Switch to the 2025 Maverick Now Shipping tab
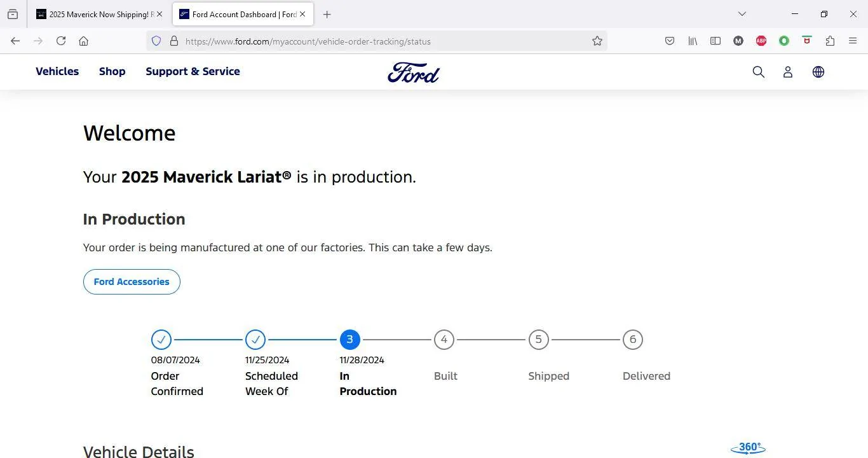 [x=100, y=14]
